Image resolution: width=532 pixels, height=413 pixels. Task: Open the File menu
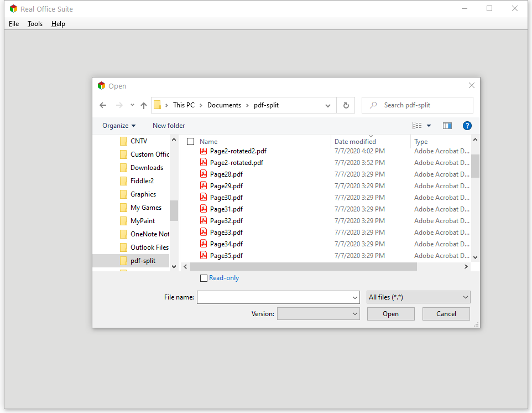pos(14,24)
